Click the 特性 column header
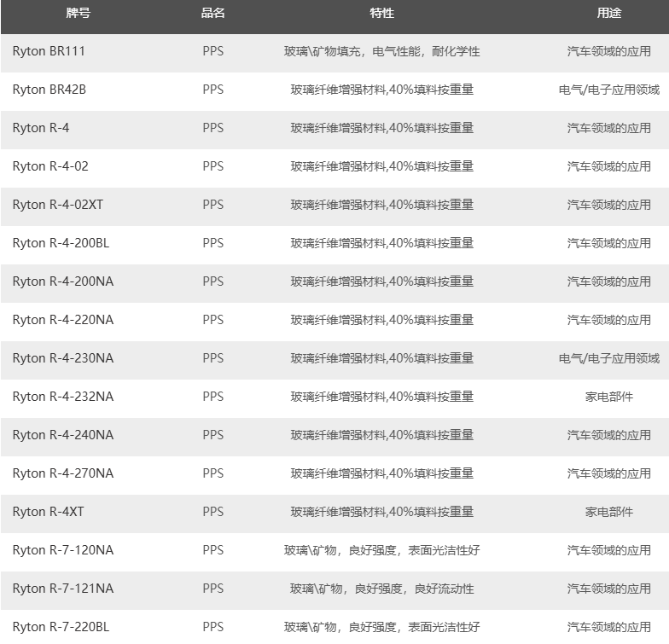 (x=381, y=14)
